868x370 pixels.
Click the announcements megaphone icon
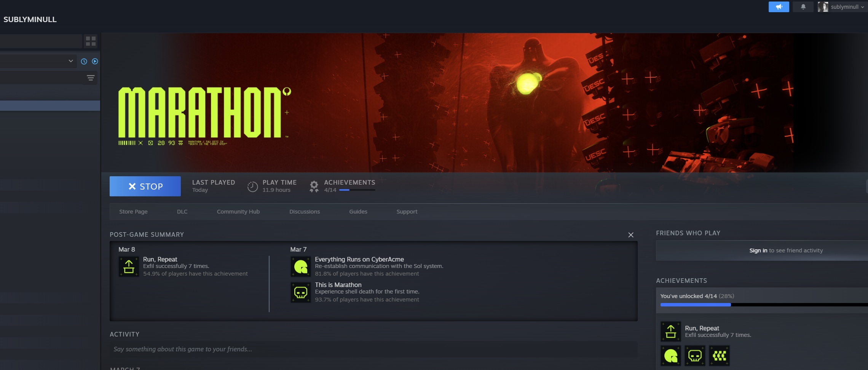[779, 7]
